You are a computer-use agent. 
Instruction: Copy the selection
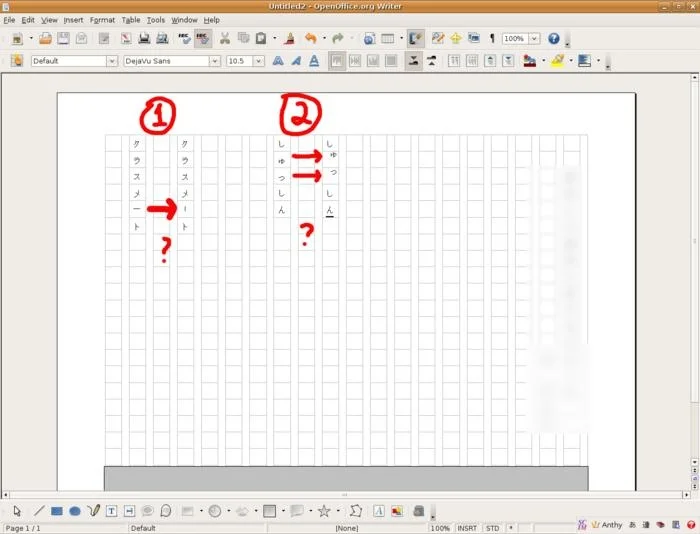tap(243, 39)
